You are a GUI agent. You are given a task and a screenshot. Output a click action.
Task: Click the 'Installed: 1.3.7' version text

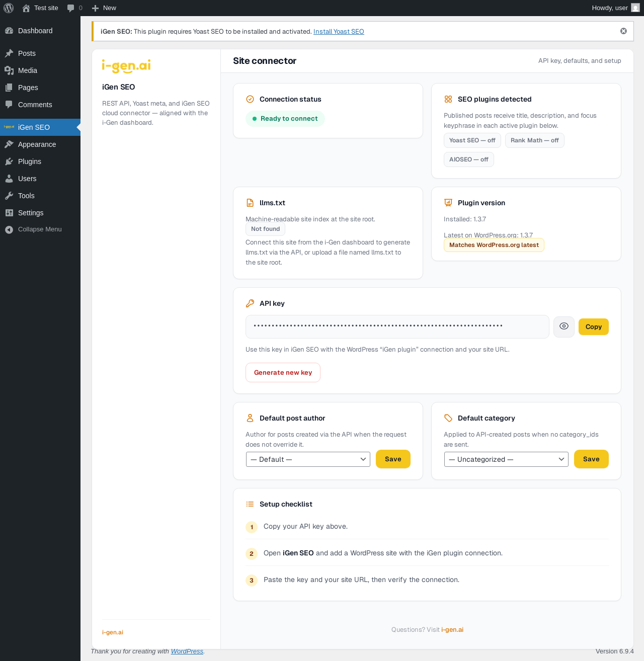465,219
